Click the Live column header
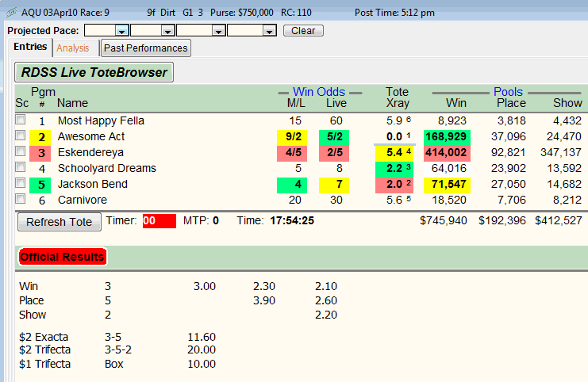Screen dimensions: 588x382 click(x=336, y=103)
